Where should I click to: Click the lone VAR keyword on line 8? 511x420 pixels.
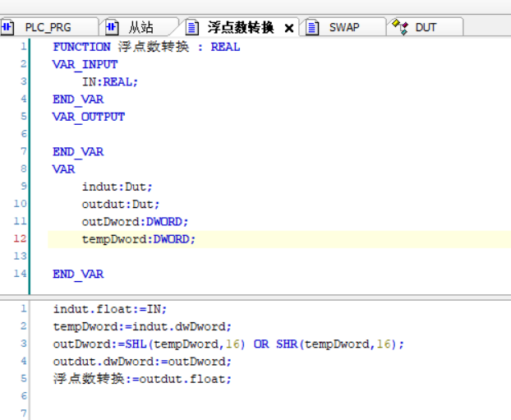click(63, 169)
